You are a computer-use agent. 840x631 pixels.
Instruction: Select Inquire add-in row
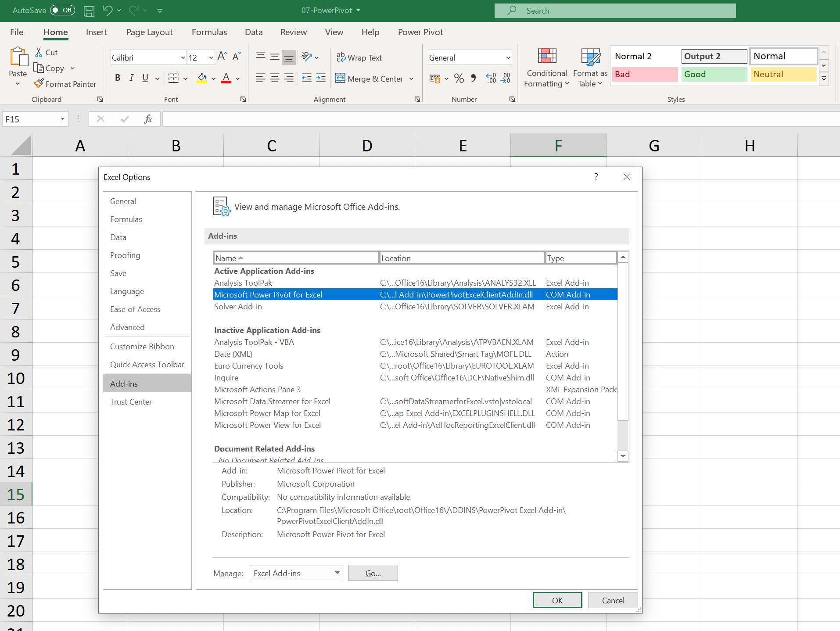415,377
